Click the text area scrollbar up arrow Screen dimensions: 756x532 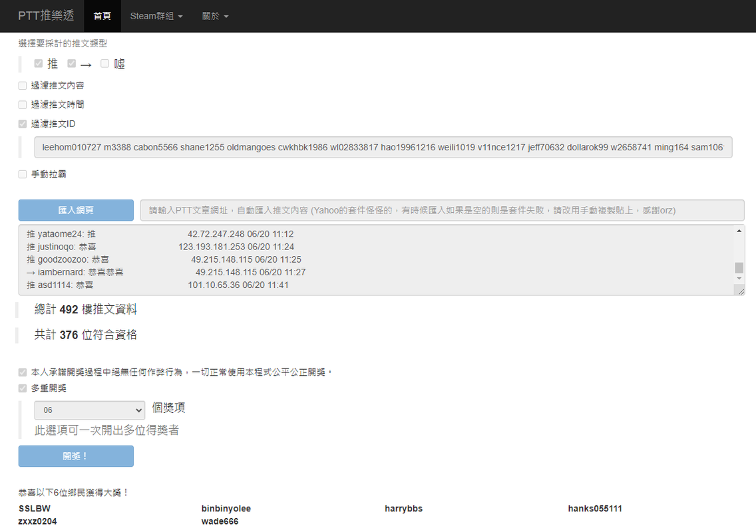pos(739,231)
